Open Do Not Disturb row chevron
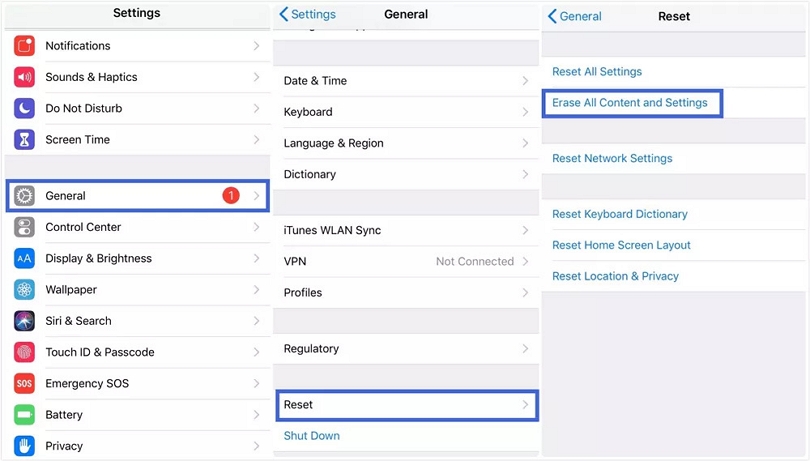 pos(256,109)
